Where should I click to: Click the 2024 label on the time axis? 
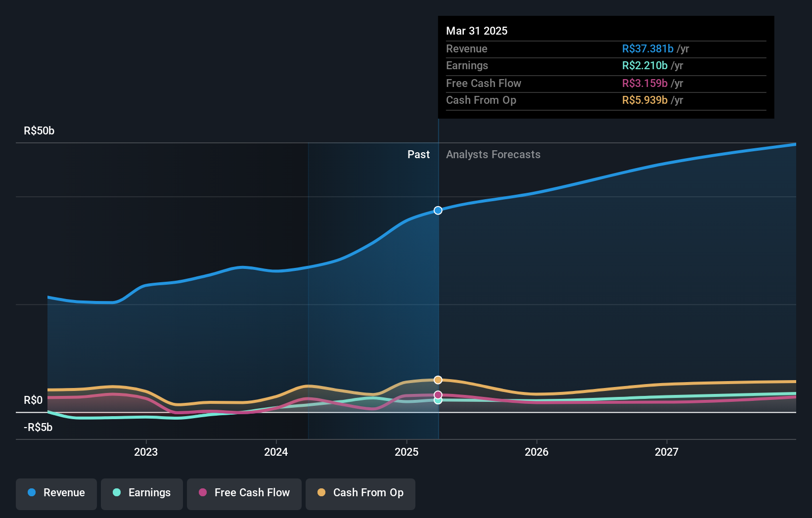(x=275, y=451)
